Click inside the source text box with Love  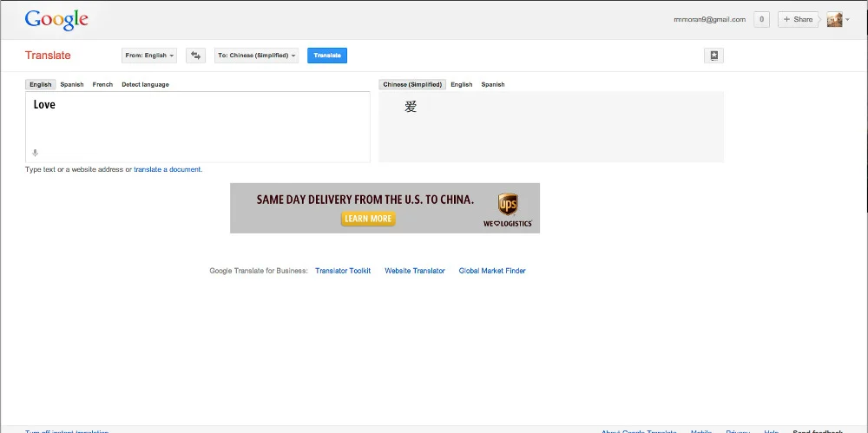(198, 127)
